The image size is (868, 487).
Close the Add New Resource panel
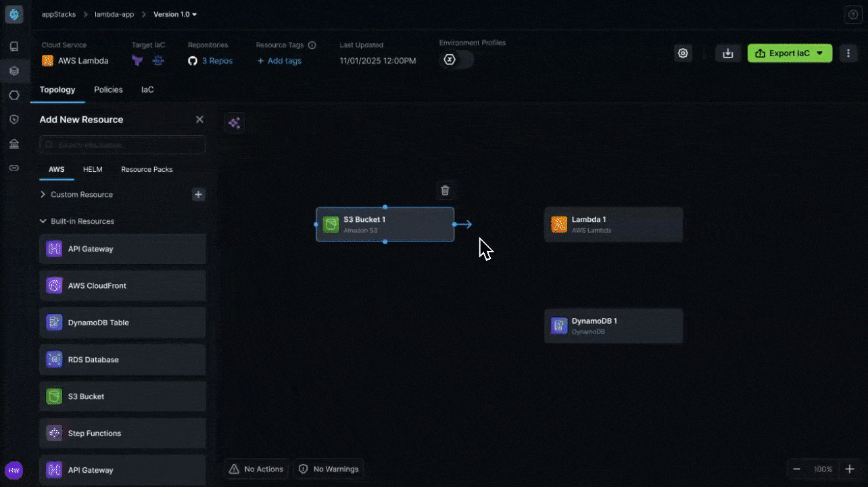tap(199, 120)
